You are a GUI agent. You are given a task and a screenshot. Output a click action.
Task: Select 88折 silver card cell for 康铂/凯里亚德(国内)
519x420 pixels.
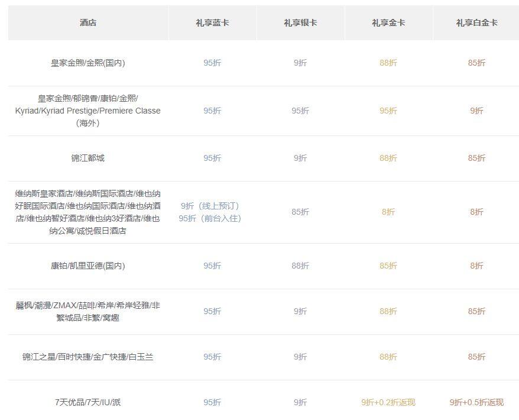click(x=300, y=266)
